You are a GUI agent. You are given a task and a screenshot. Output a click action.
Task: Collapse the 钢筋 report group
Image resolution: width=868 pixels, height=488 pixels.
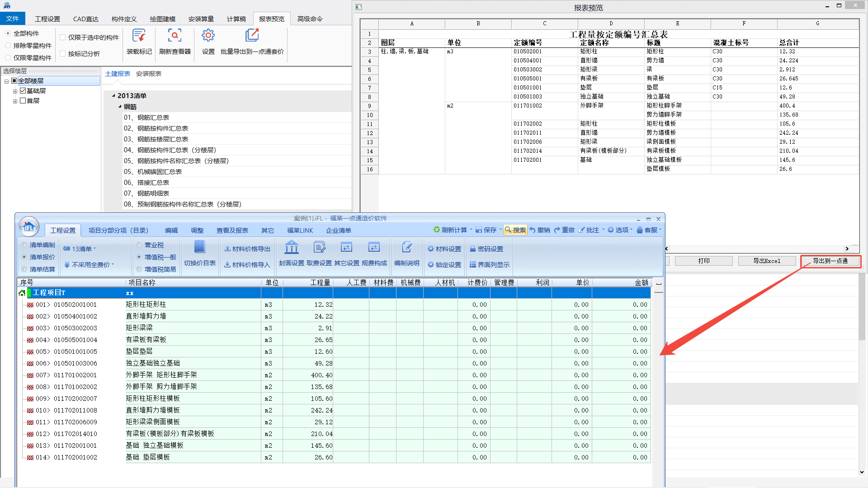[x=120, y=107]
